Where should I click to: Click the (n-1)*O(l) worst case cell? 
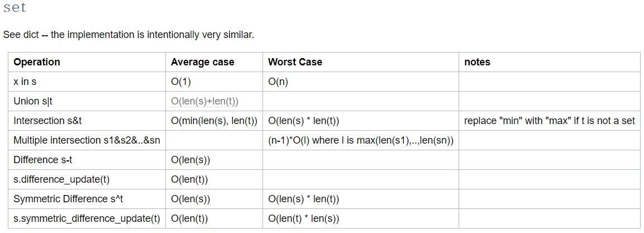point(360,140)
